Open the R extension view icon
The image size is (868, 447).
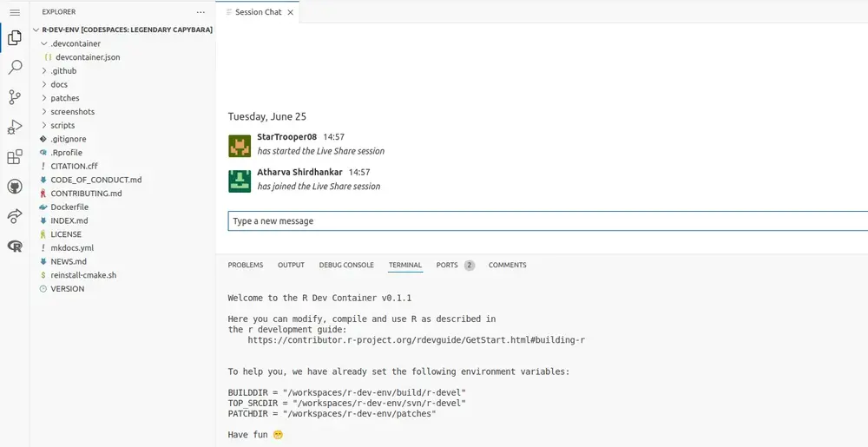pos(15,247)
